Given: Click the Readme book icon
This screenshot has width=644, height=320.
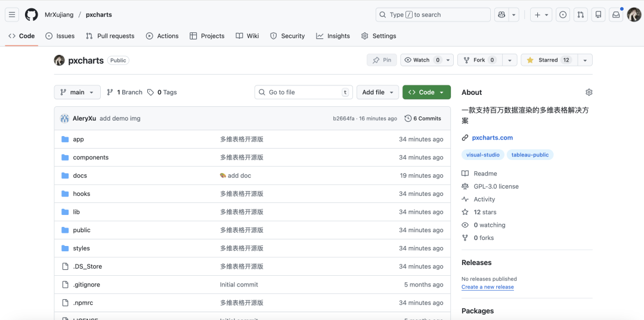Looking at the screenshot, I should point(465,174).
